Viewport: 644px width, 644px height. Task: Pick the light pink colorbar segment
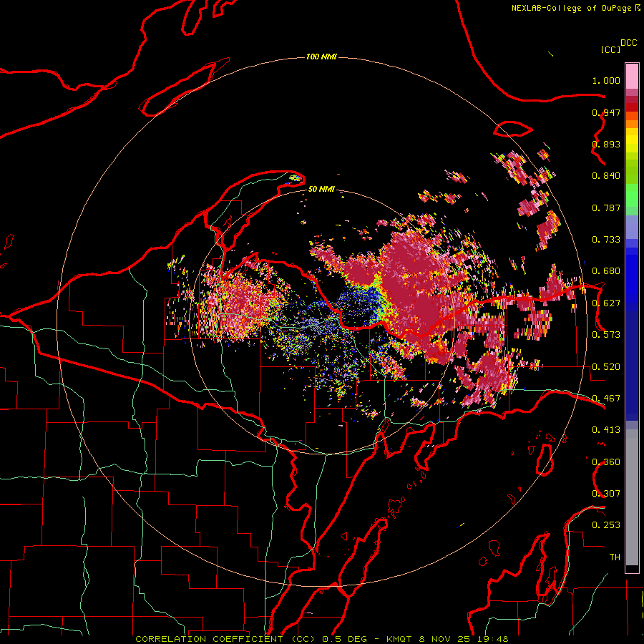pyautogui.click(x=632, y=77)
